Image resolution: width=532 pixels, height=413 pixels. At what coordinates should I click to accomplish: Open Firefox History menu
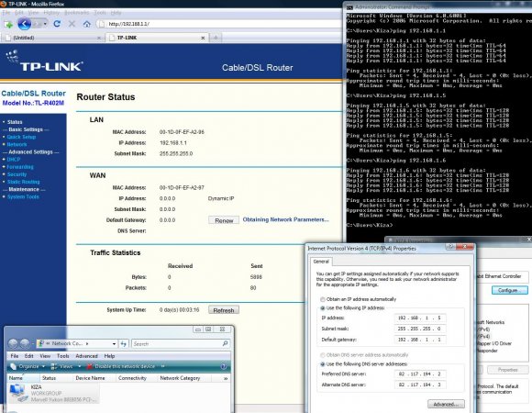pyautogui.click(x=51, y=13)
